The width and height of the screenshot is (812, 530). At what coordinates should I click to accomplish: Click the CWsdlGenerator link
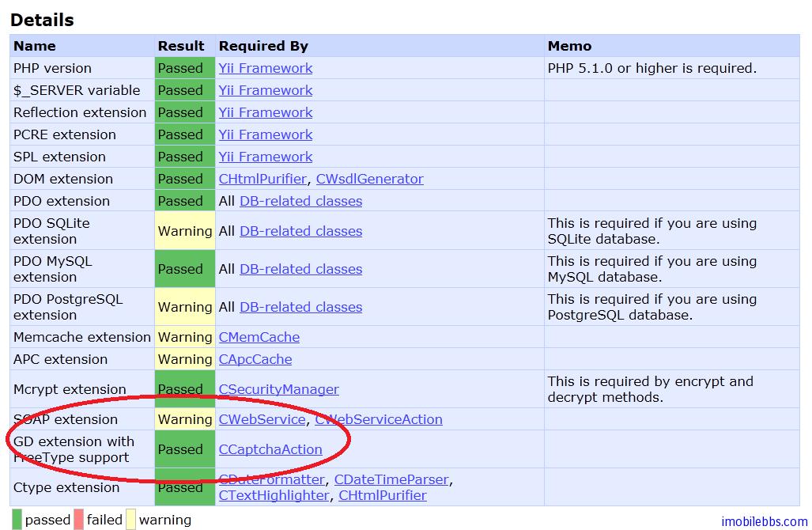[369, 179]
